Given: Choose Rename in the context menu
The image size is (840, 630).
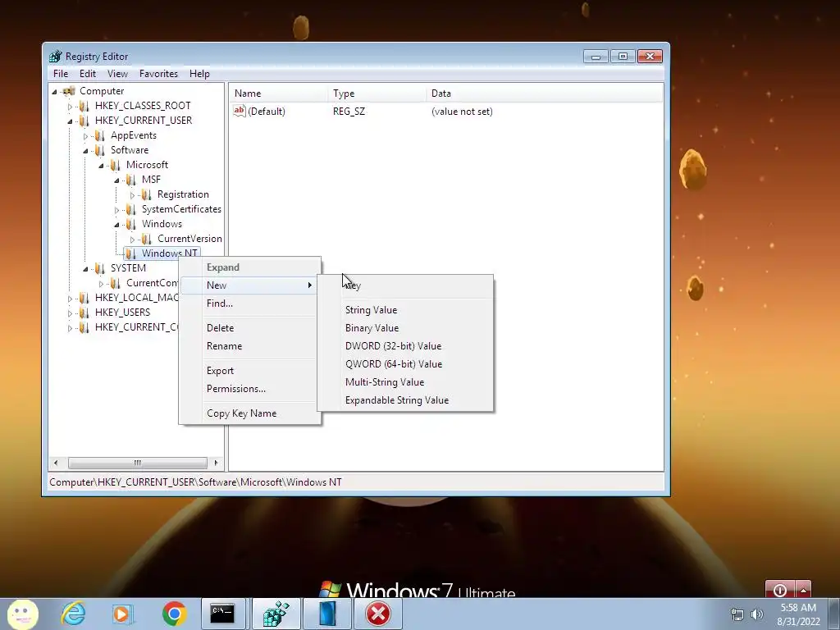Looking at the screenshot, I should coord(249,346).
